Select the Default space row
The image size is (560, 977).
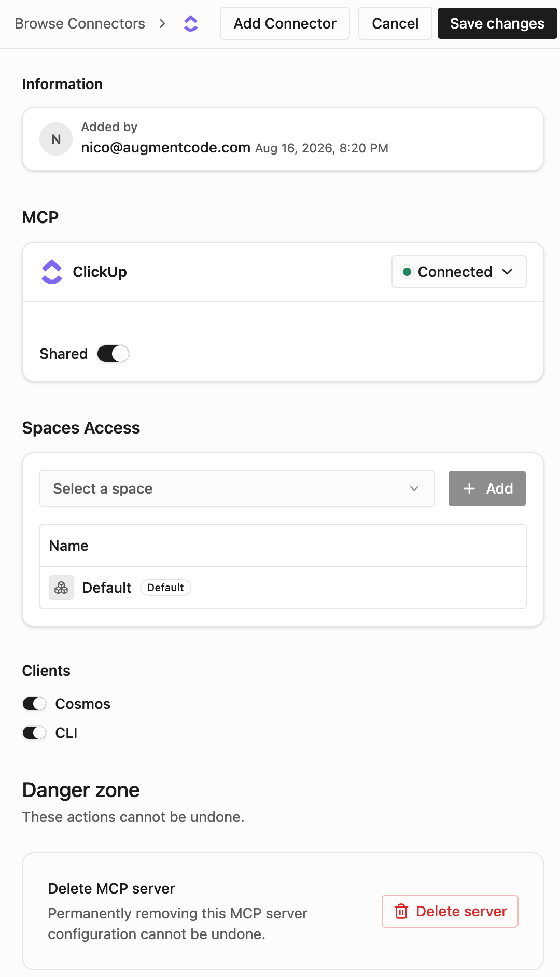283,588
